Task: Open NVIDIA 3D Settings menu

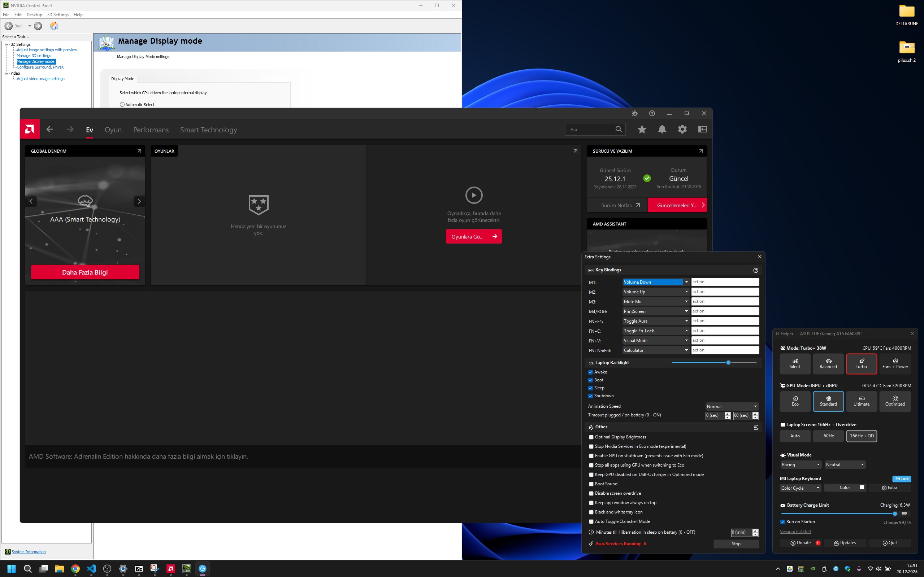Action: [x=58, y=14]
